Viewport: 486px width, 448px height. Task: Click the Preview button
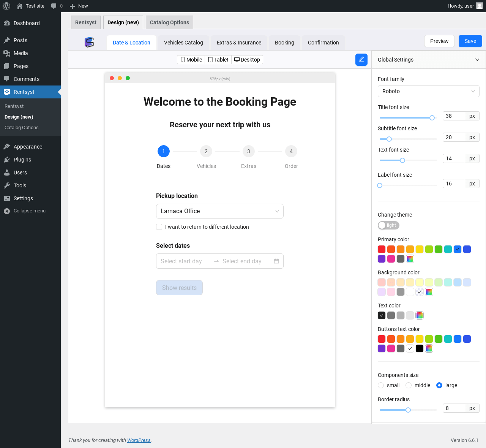pos(439,41)
